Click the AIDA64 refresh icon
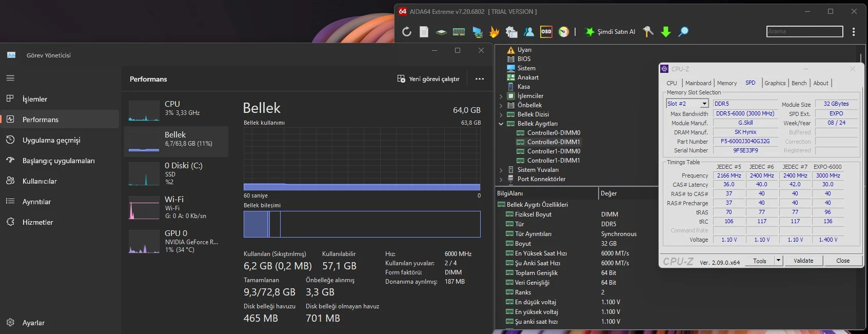 pyautogui.click(x=407, y=32)
